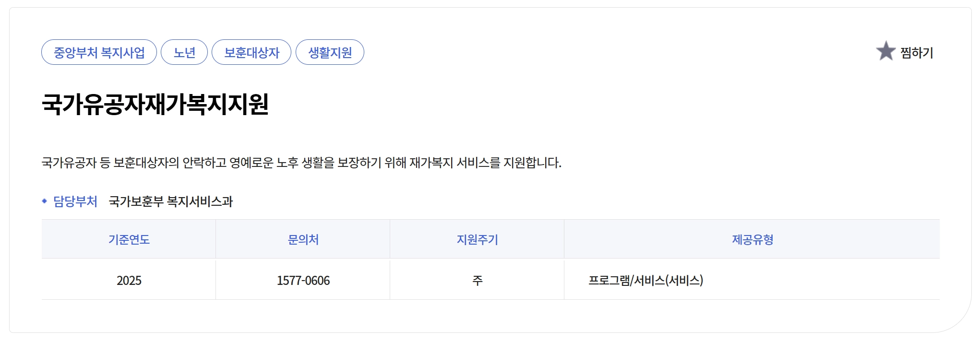Image resolution: width=980 pixels, height=342 pixels.
Task: Click the 보훈대상자 tag
Action: 252,52
